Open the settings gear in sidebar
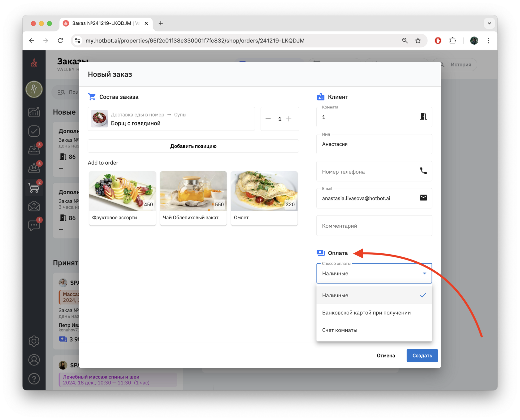This screenshot has height=420, width=520. tap(34, 341)
